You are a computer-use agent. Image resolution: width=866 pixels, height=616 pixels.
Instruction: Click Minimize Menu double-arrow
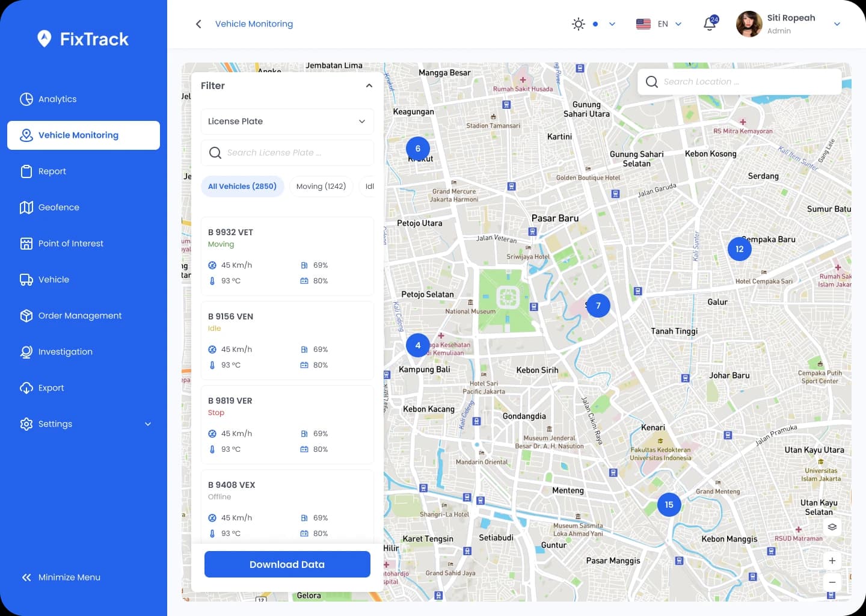click(26, 577)
